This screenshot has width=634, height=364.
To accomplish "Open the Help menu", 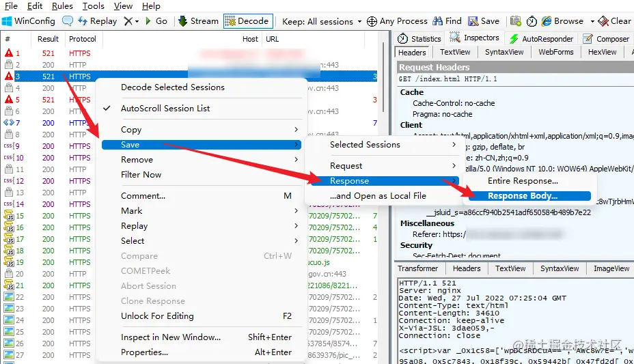I will coord(151,6).
